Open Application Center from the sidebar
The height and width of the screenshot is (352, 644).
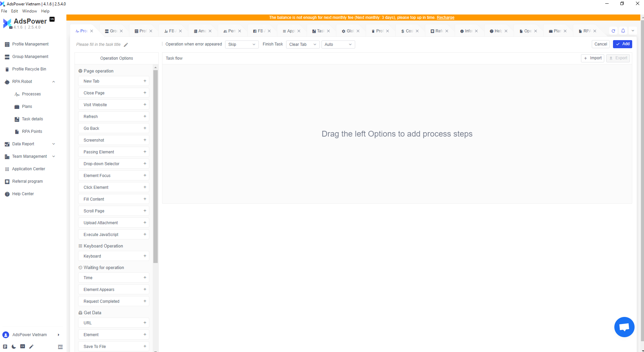29,169
